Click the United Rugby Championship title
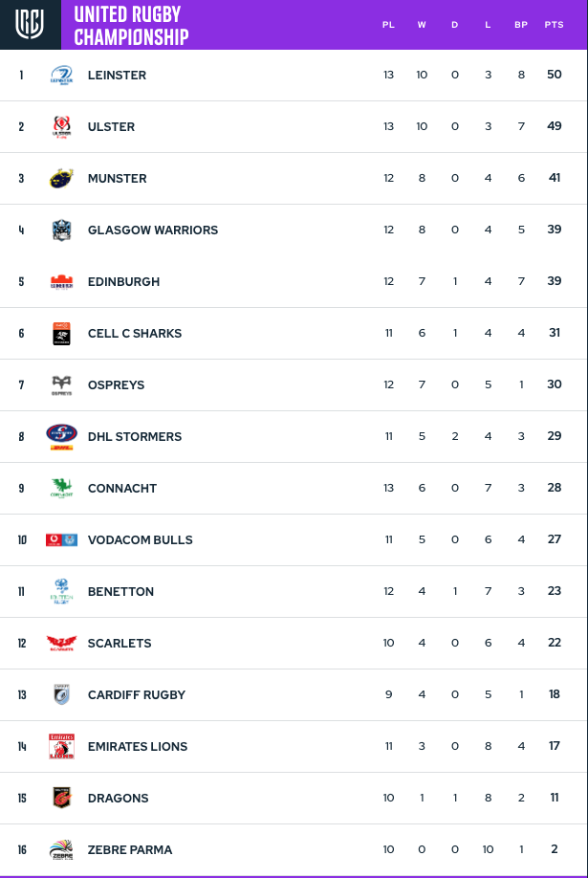Screen dimensions: 588x878 131,25
